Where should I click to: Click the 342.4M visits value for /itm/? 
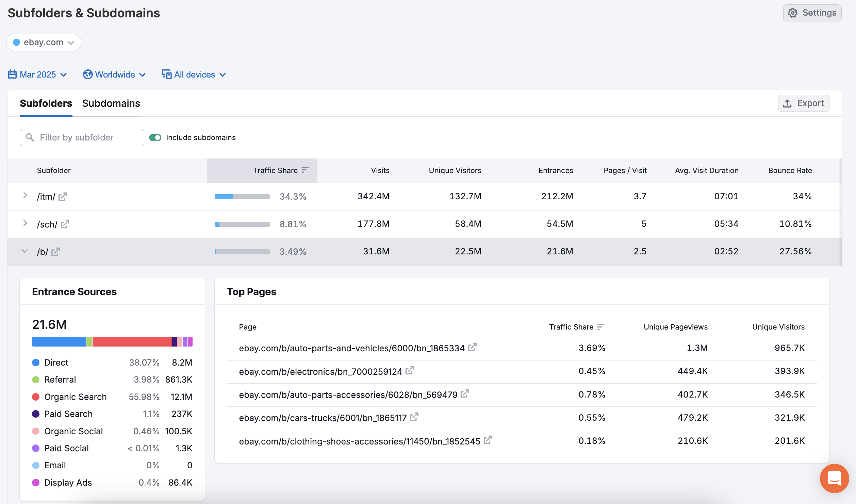(374, 196)
